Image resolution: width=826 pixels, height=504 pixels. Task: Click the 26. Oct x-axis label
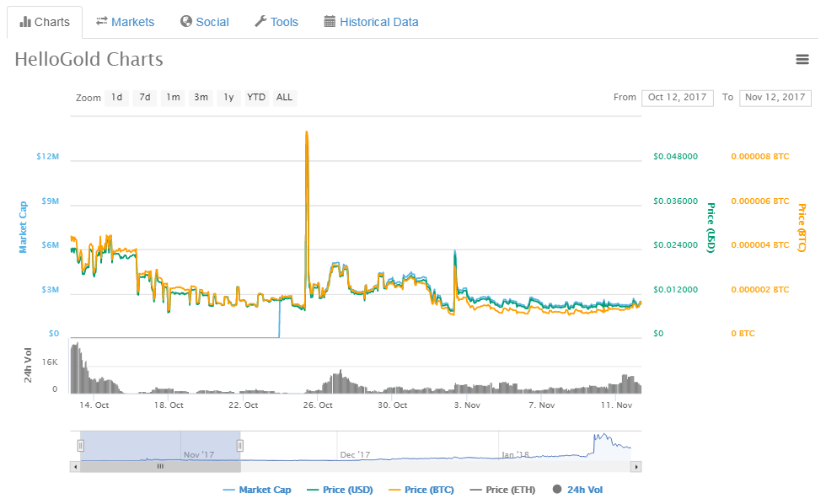click(x=318, y=405)
